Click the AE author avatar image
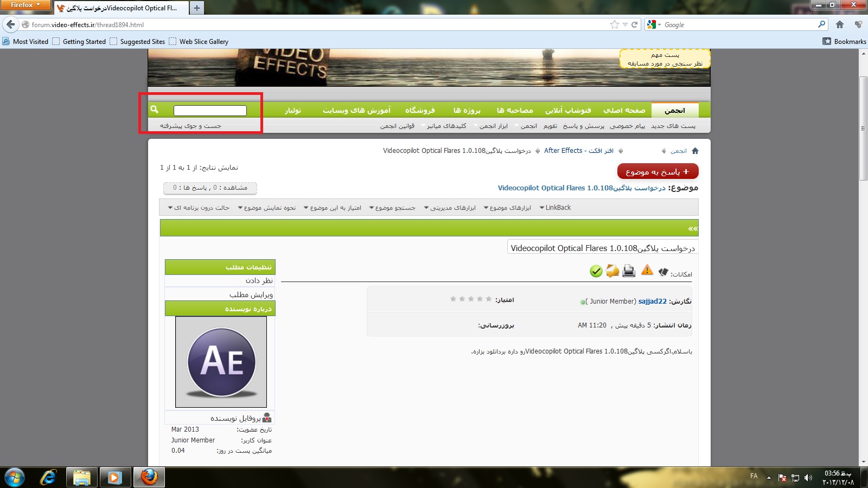The image size is (868, 488). tap(221, 362)
